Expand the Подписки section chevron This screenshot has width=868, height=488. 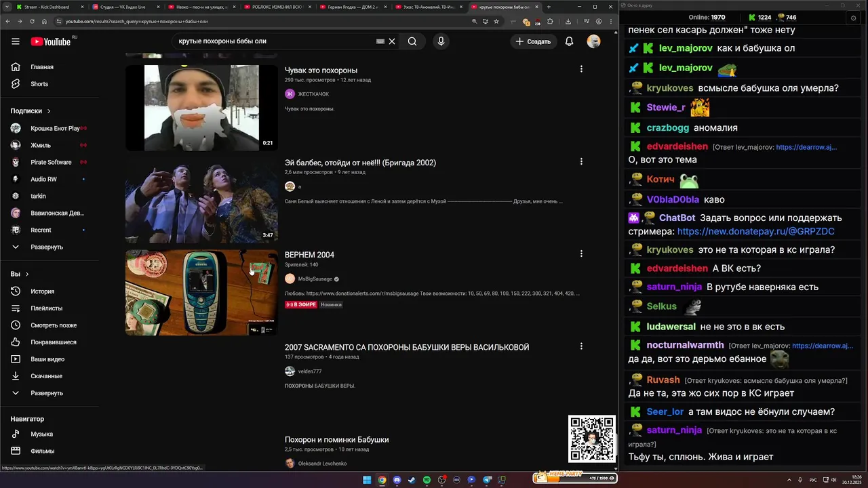(49, 111)
